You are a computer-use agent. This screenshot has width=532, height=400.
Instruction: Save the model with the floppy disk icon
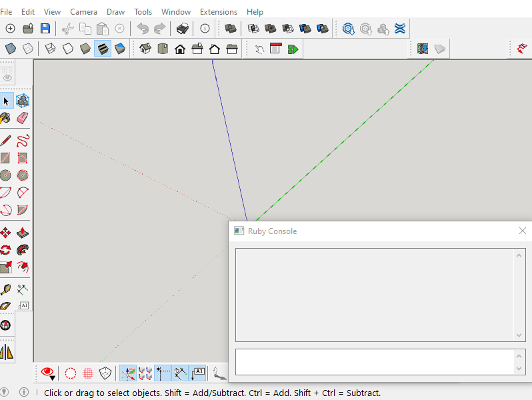tap(45, 29)
